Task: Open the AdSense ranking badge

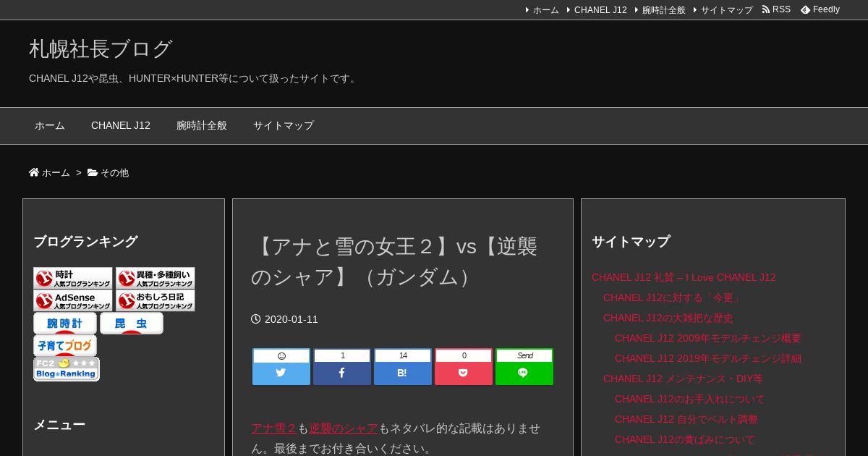Action: coord(73,301)
